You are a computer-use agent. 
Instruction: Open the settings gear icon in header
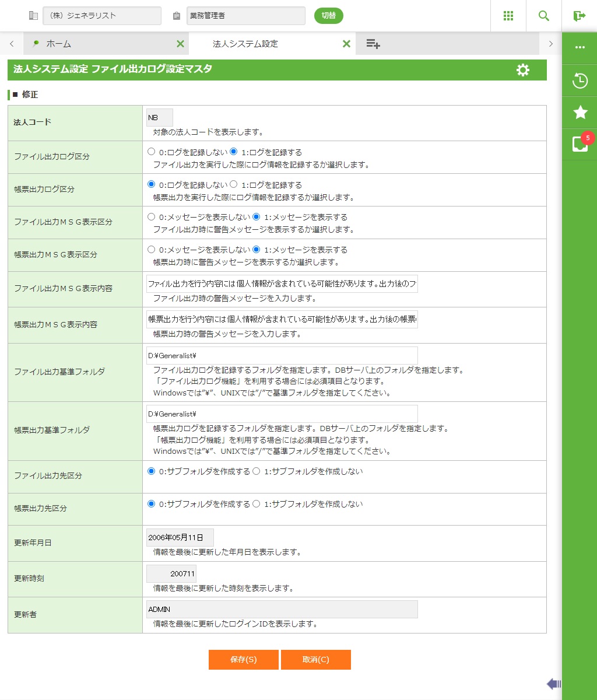(x=523, y=70)
